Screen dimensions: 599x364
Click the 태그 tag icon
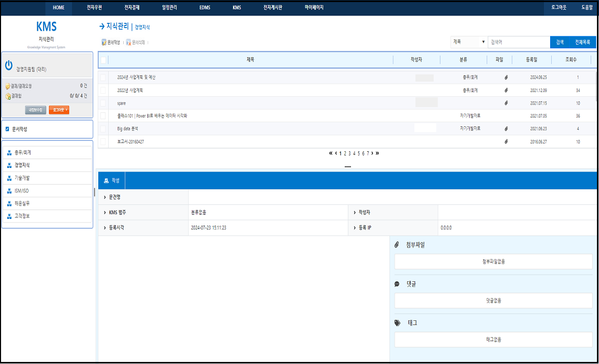[397, 323]
